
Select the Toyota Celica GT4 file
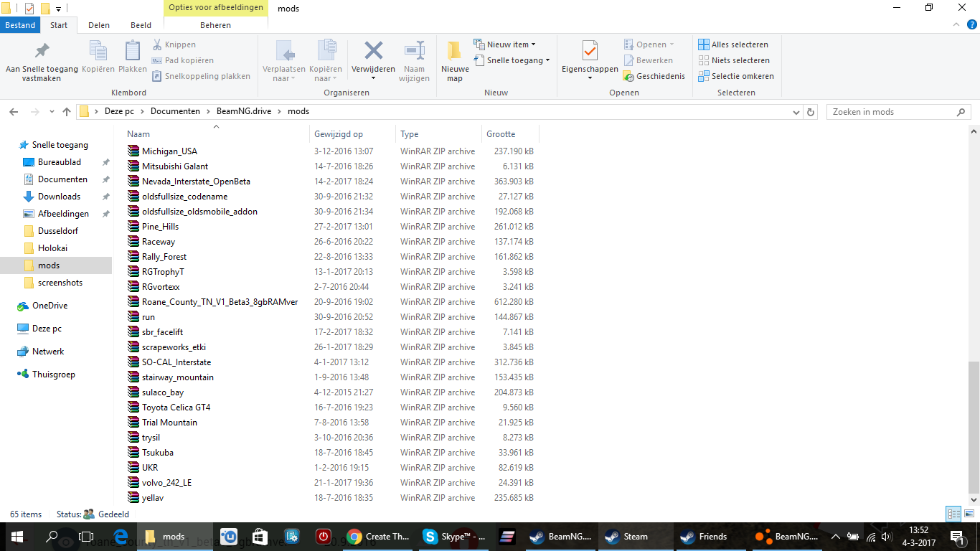click(x=176, y=408)
